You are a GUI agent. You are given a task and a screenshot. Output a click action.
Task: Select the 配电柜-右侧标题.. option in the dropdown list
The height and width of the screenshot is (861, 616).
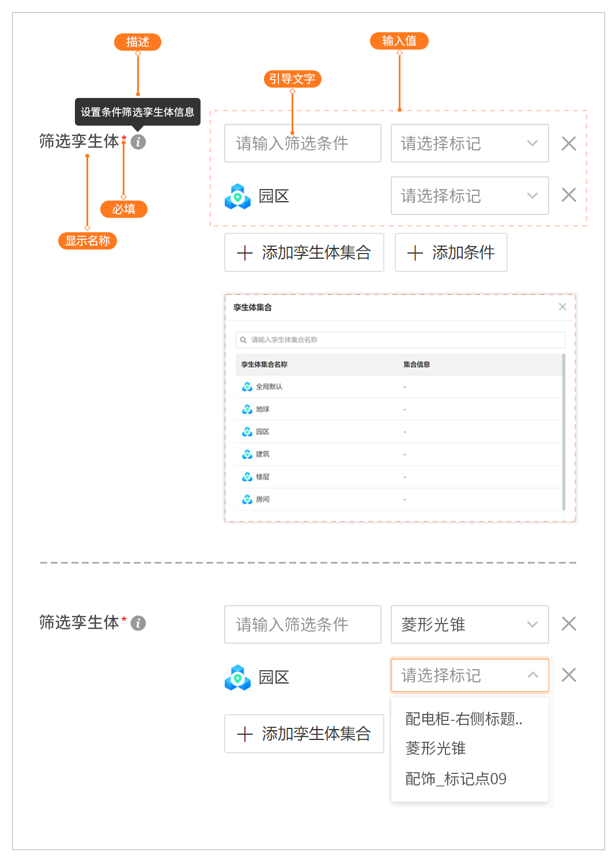coord(464,719)
